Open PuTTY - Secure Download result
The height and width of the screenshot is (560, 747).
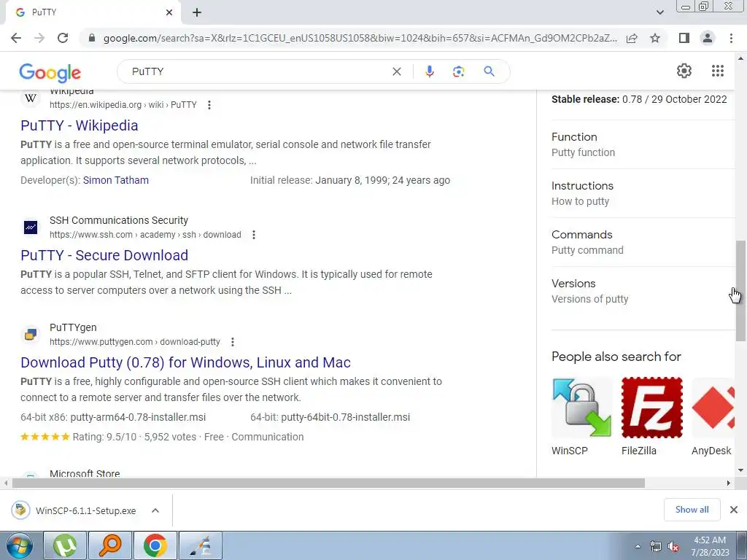[104, 255]
